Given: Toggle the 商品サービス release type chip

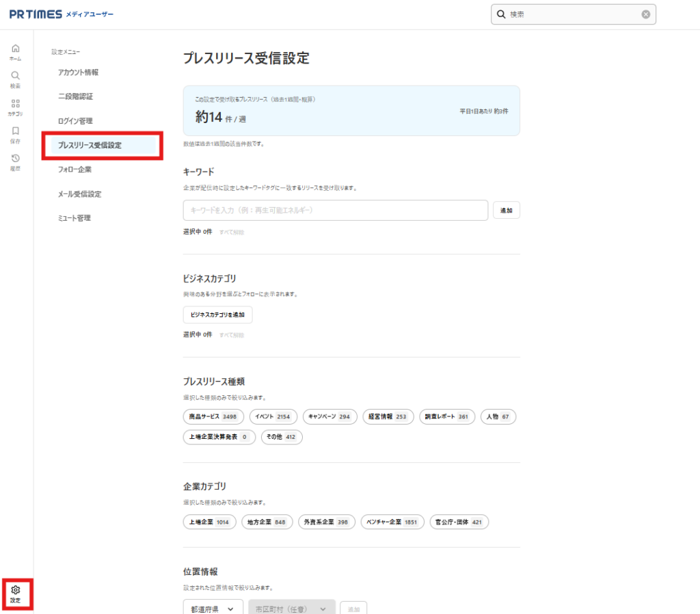Looking at the screenshot, I should pos(213,416).
